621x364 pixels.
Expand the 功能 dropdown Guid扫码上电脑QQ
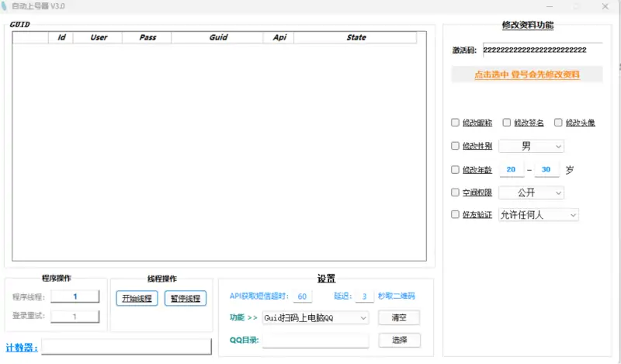(315, 317)
